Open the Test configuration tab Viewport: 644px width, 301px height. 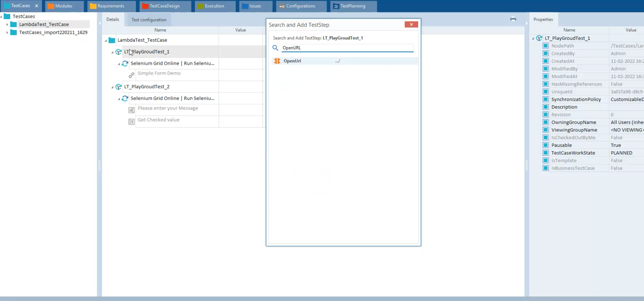click(149, 20)
